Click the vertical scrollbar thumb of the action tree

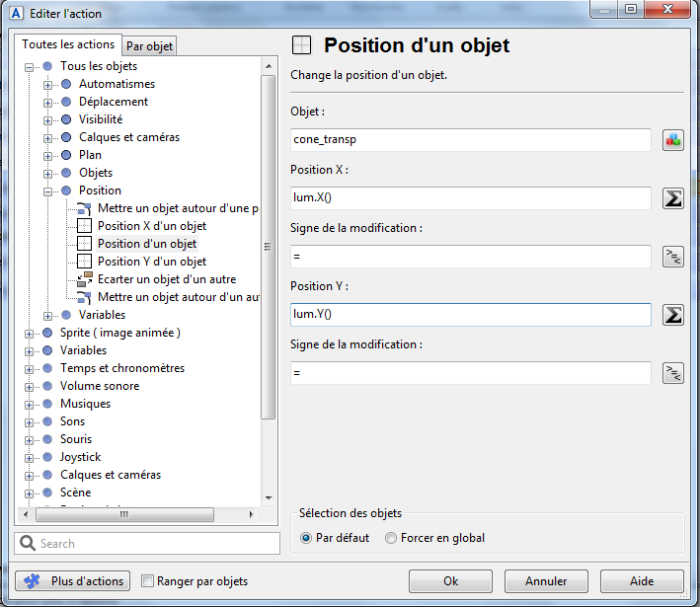click(x=268, y=247)
